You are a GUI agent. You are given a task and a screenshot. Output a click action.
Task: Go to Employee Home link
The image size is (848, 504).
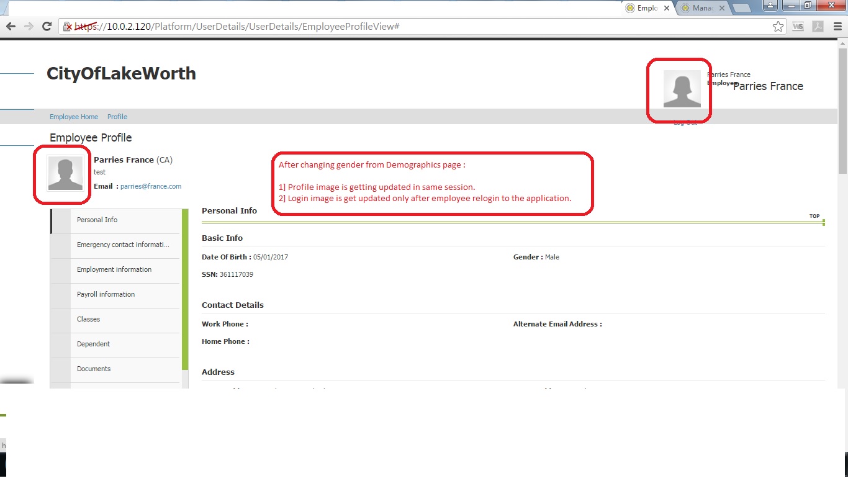pos(74,117)
